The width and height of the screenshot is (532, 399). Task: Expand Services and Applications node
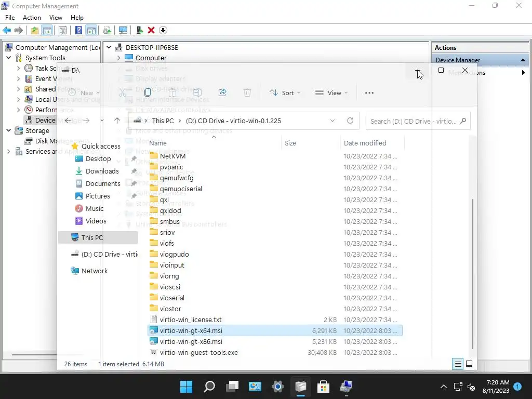9,151
